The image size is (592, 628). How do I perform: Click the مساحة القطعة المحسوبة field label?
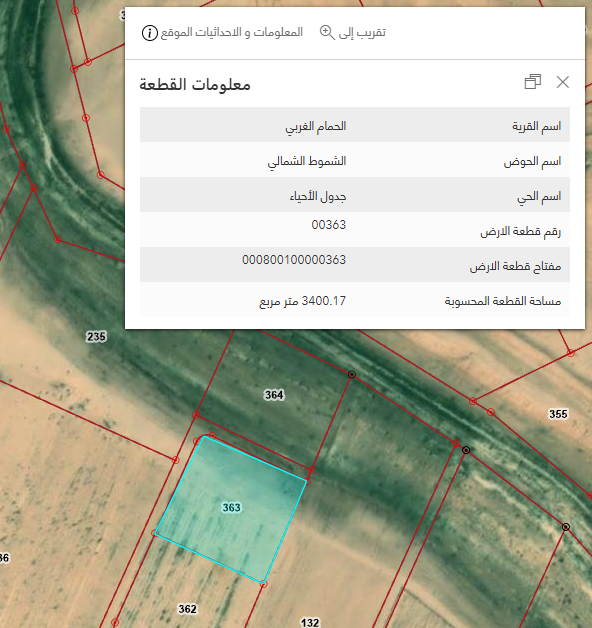tap(503, 301)
